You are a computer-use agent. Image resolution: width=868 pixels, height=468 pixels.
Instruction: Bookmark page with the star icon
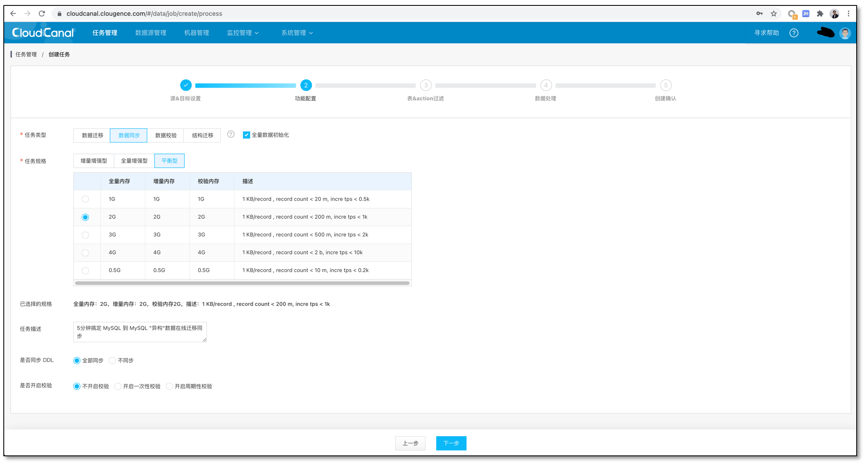tap(774, 13)
